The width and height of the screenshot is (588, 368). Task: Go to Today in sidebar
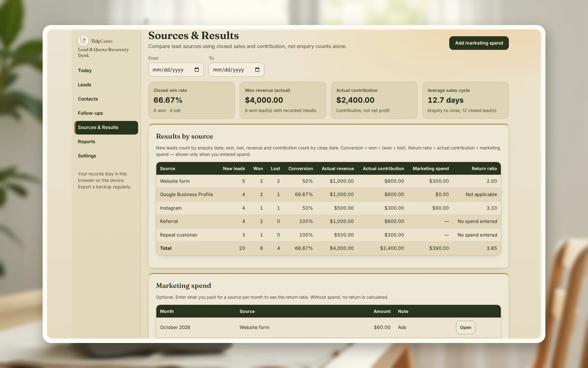pyautogui.click(x=106, y=71)
